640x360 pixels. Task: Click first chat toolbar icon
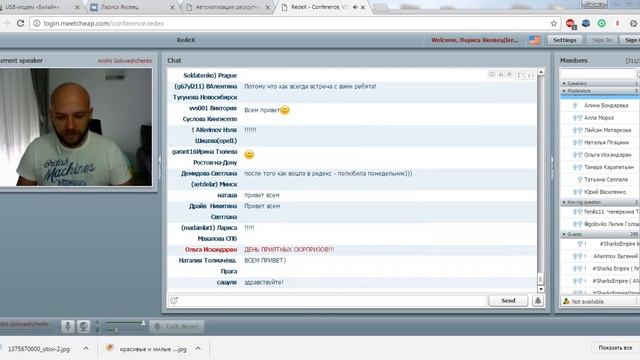pos(492,75)
